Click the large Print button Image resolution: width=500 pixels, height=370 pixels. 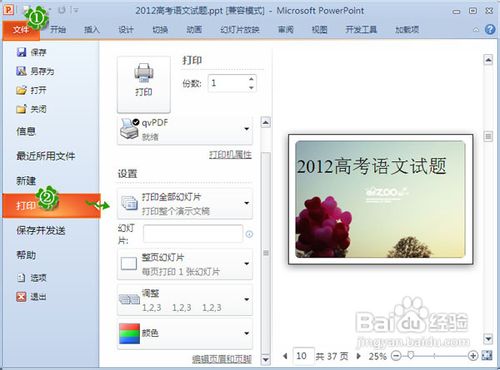coord(144,84)
